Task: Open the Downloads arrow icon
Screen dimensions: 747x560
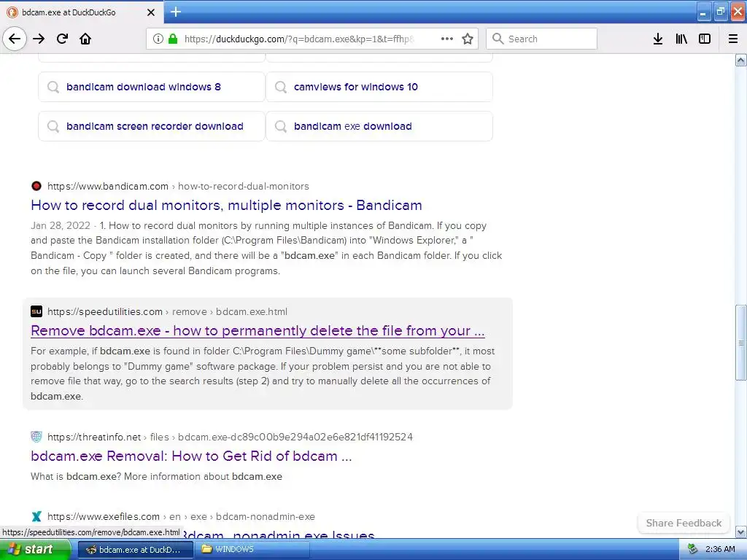Action: [658, 39]
